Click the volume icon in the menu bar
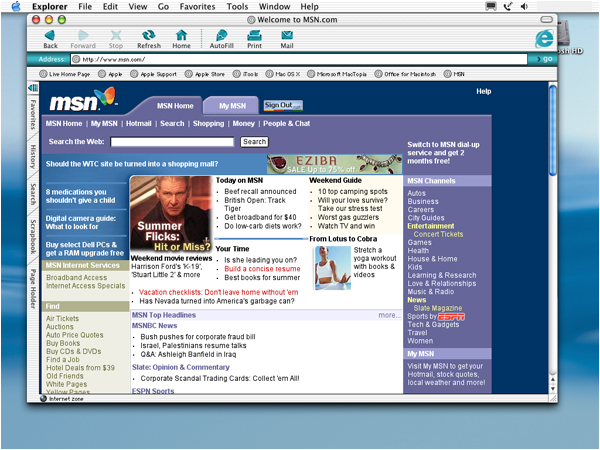 pos(524,6)
